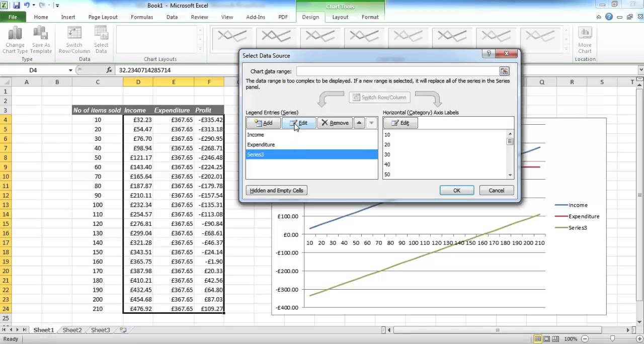
Task: Click Hidden and Empty Cells button
Action: (x=276, y=191)
